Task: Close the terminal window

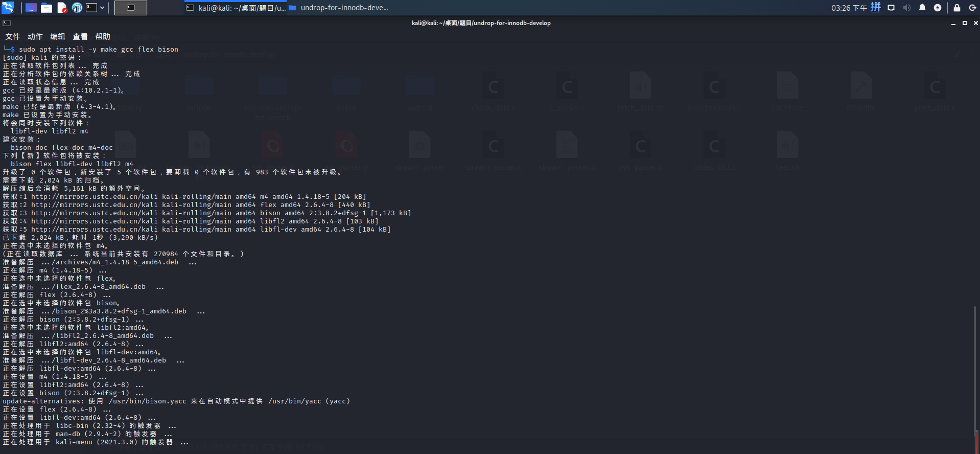Action: tap(975, 23)
